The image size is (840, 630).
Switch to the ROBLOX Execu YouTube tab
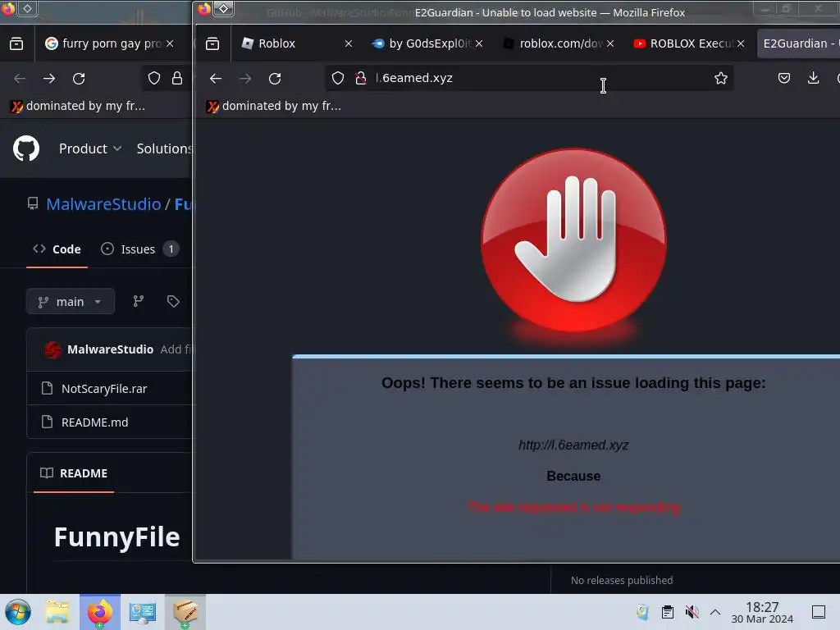pos(683,43)
